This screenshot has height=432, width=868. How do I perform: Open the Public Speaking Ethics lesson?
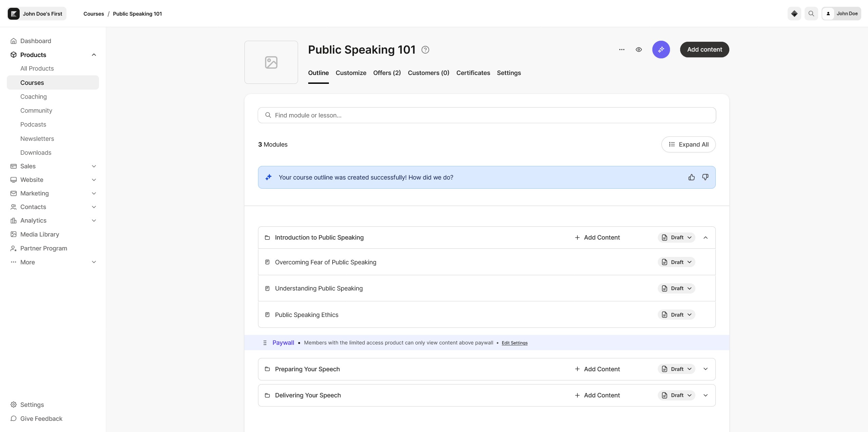(x=307, y=315)
